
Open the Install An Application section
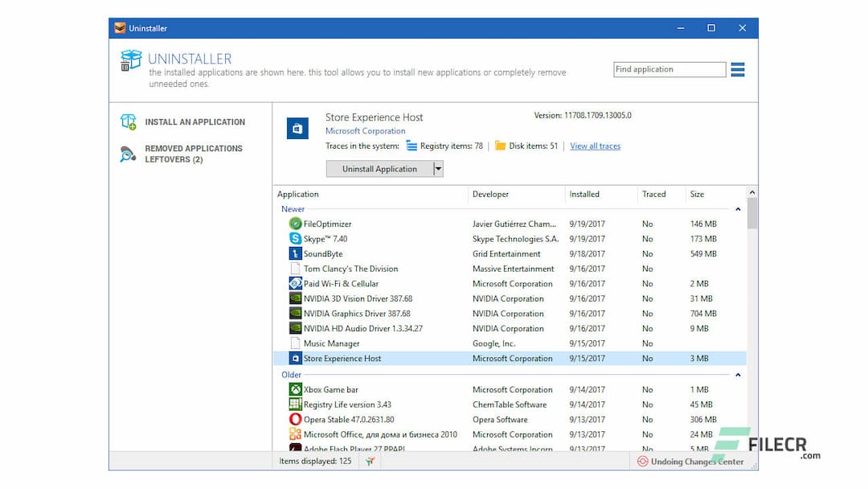click(195, 121)
